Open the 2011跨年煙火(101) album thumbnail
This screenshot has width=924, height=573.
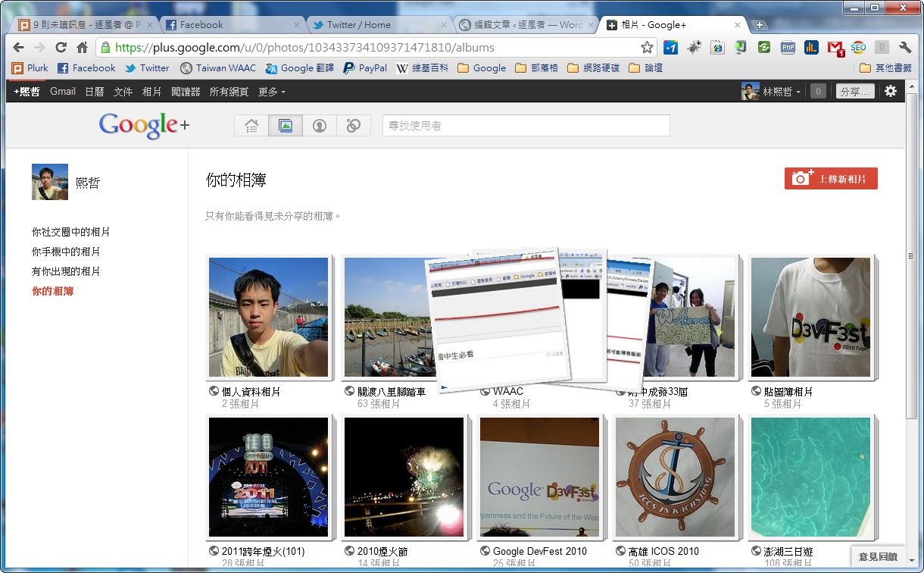tap(269, 477)
